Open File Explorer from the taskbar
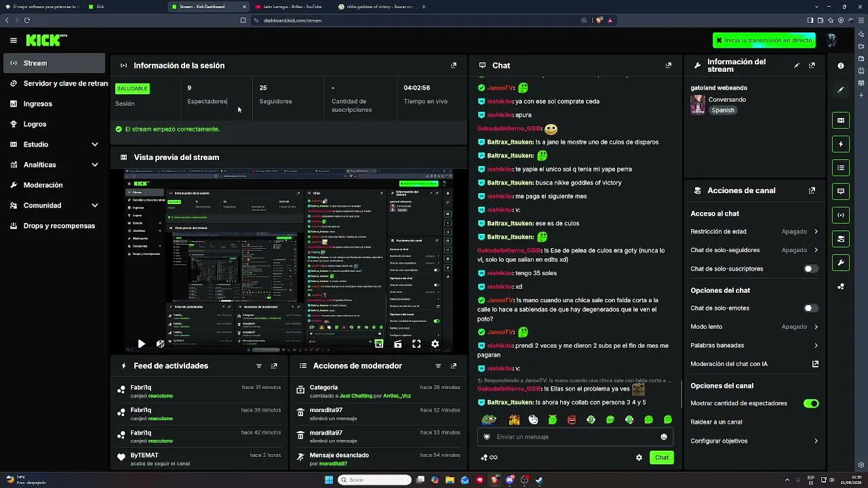Screen dimensions: 868x488 click(x=450, y=480)
